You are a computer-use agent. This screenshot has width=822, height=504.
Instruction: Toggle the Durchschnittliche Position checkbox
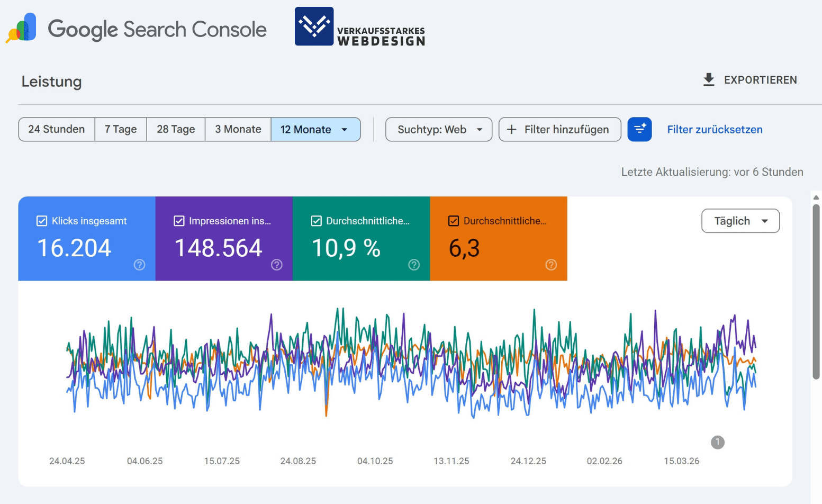[x=454, y=221]
